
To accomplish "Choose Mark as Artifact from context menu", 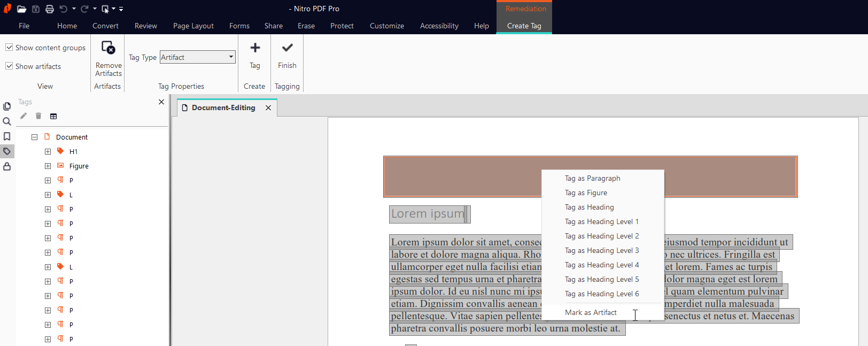I will 591,313.
